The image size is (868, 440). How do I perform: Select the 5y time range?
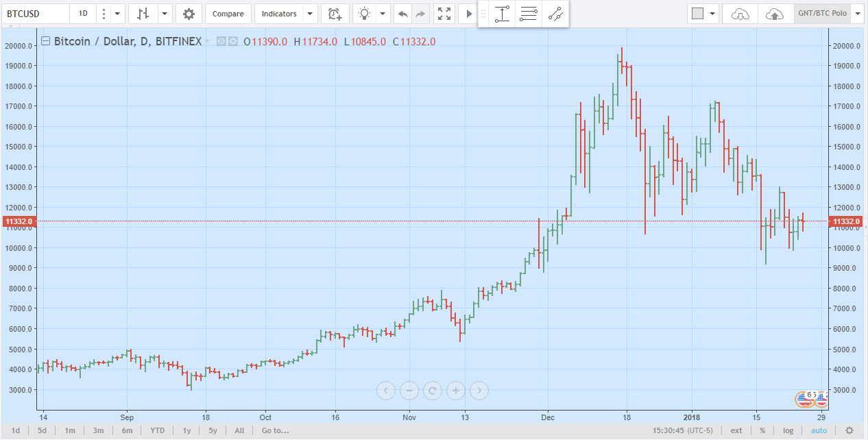(213, 430)
